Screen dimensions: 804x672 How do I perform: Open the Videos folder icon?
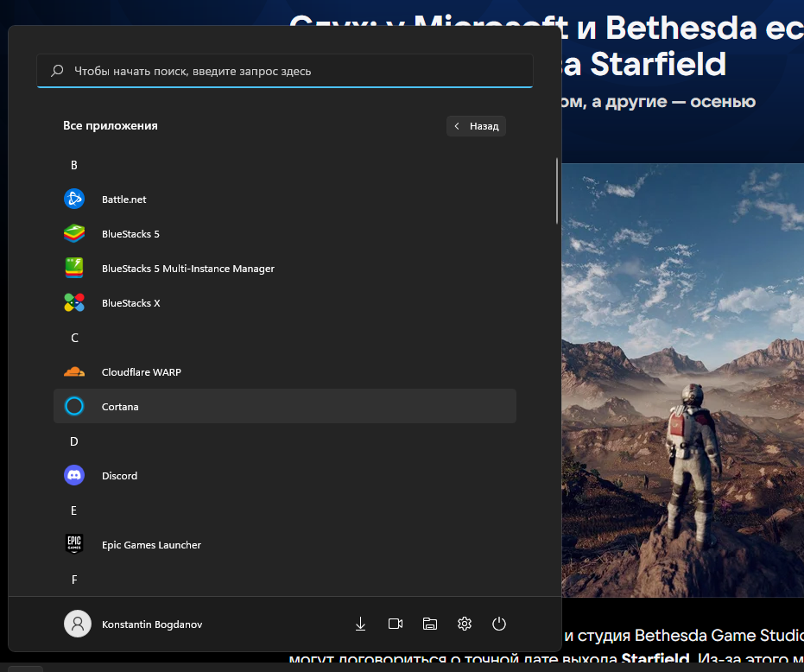(x=396, y=624)
